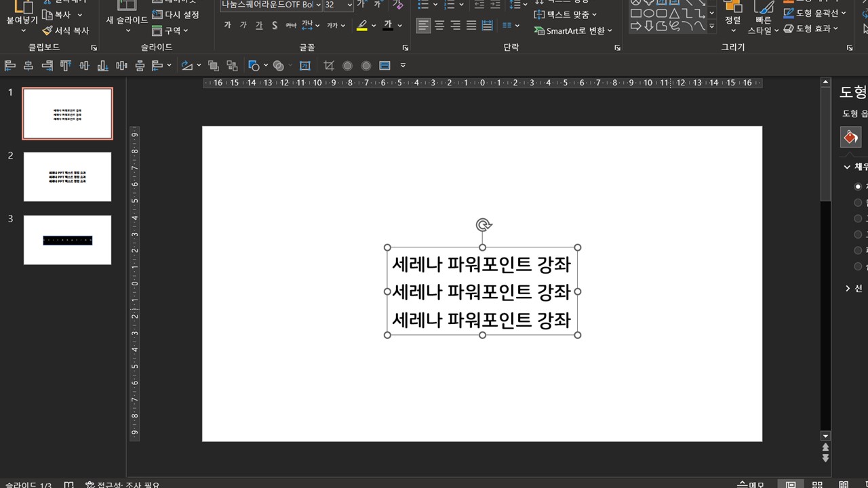The height and width of the screenshot is (488, 868).
Task: Center align text
Action: [439, 25]
